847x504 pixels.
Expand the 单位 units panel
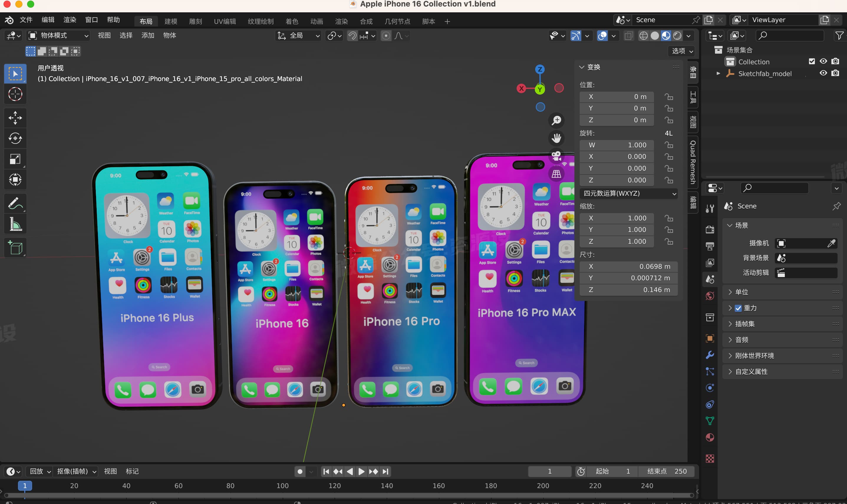point(782,292)
